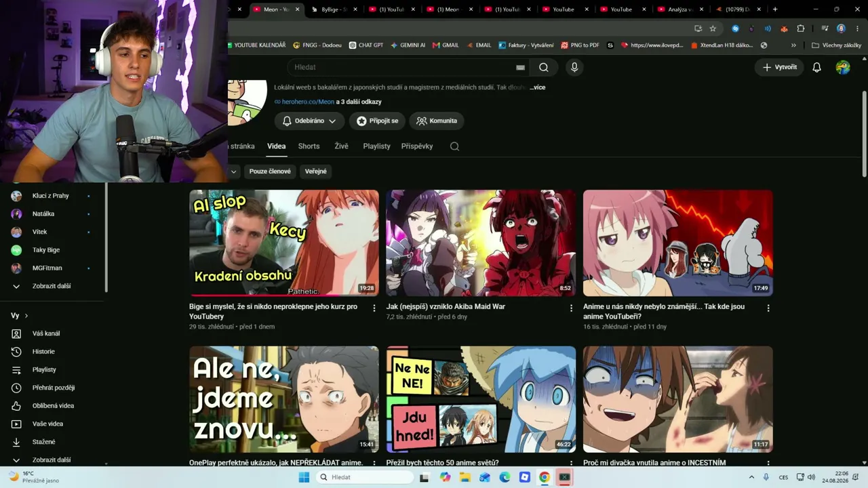The width and height of the screenshot is (868, 488).
Task: Search within the channel using magnifier icon
Action: pyautogui.click(x=454, y=146)
